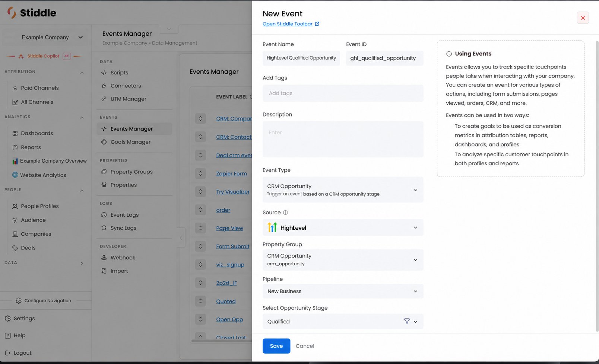Click the Goals Manager target icon
Screen dimensions: 599x364
[104, 142]
